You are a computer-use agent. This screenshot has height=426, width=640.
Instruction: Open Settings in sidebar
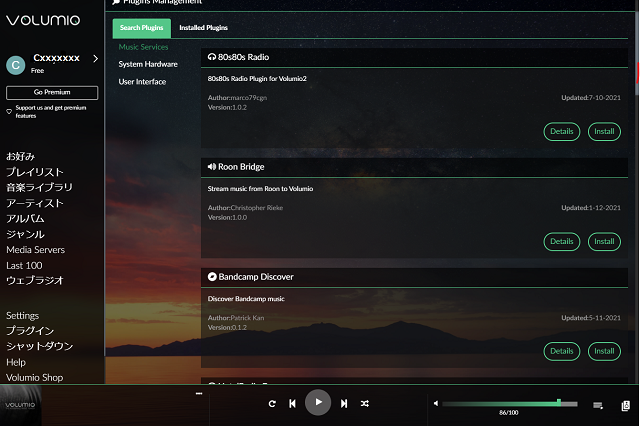coord(22,316)
